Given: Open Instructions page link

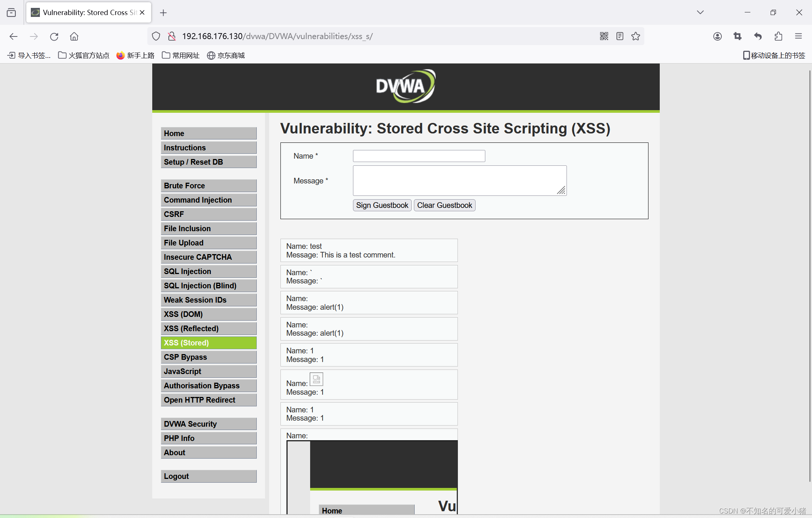Looking at the screenshot, I should pyautogui.click(x=208, y=147).
